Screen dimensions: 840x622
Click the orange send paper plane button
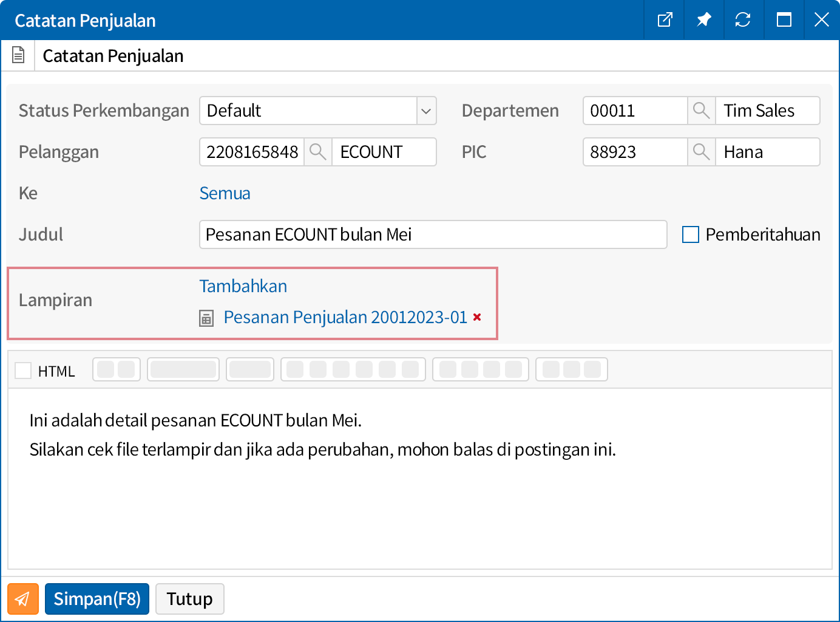(23, 599)
